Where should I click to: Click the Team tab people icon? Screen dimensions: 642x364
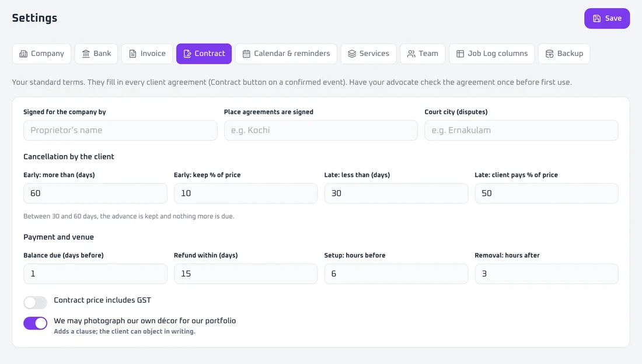click(411, 54)
